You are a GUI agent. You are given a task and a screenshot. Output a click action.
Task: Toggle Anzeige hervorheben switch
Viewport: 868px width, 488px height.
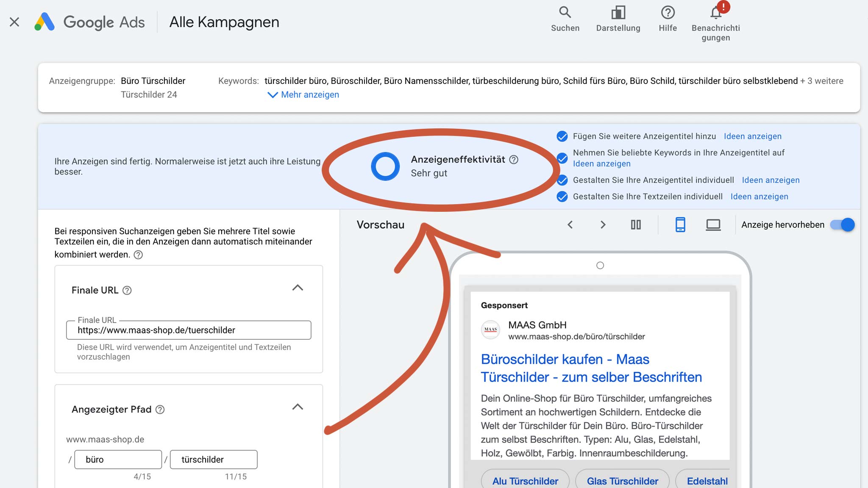[x=842, y=225]
